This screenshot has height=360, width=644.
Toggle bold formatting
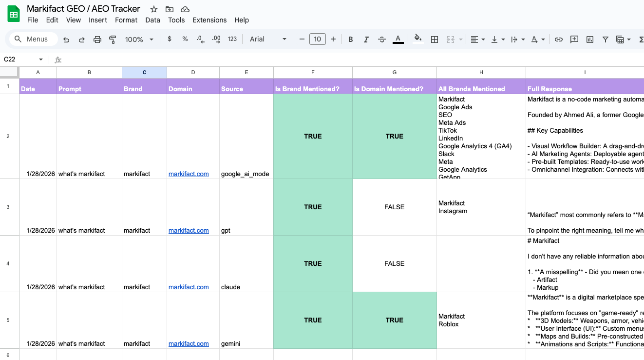[x=350, y=39]
